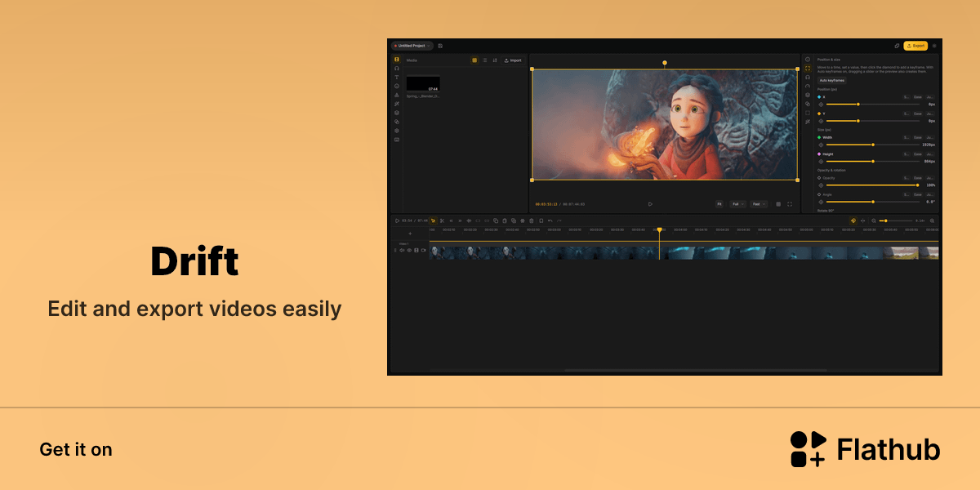Click the undo arrow in timeline toolbar
The width and height of the screenshot is (980, 490).
(550, 220)
